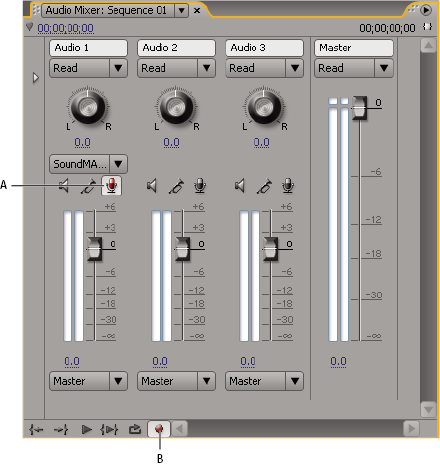This screenshot has height=466, width=440.
Task: Enable Audio 2 for recording
Action: (x=200, y=186)
